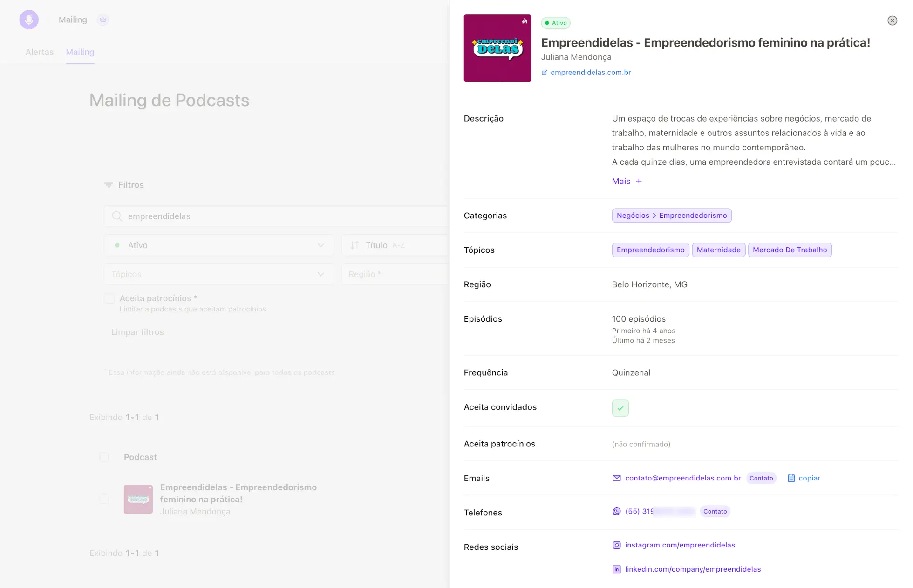Open the Ativo status dropdown
This screenshot has width=913, height=588.
click(x=218, y=245)
